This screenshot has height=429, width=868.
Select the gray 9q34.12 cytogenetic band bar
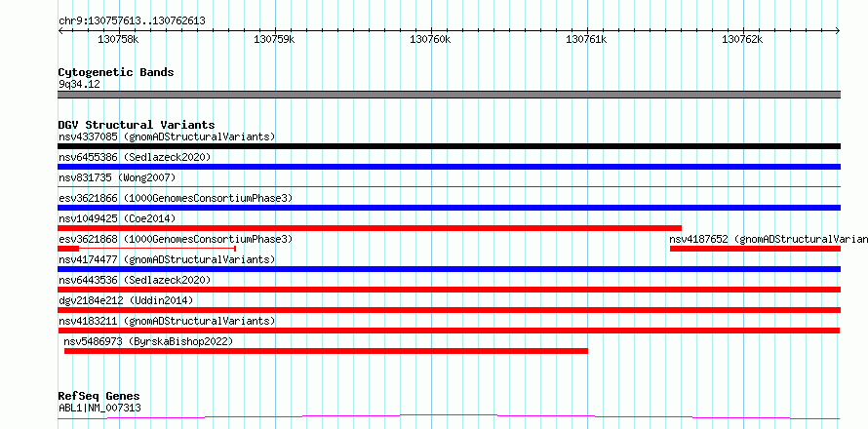click(x=449, y=95)
